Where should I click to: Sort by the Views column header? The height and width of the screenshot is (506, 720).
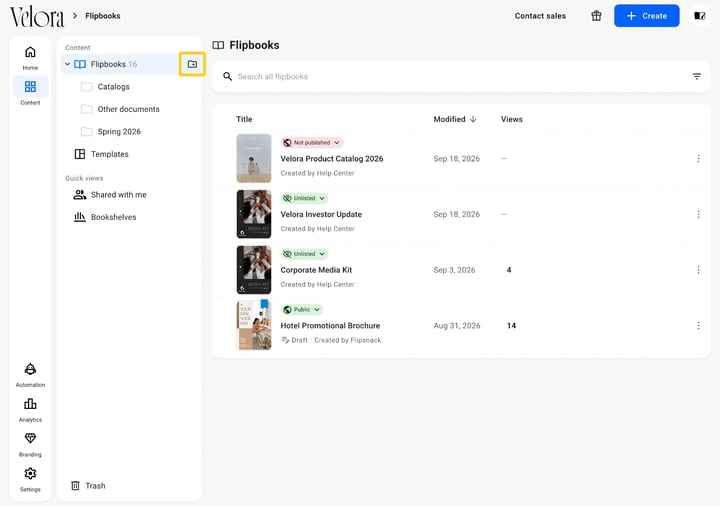512,119
